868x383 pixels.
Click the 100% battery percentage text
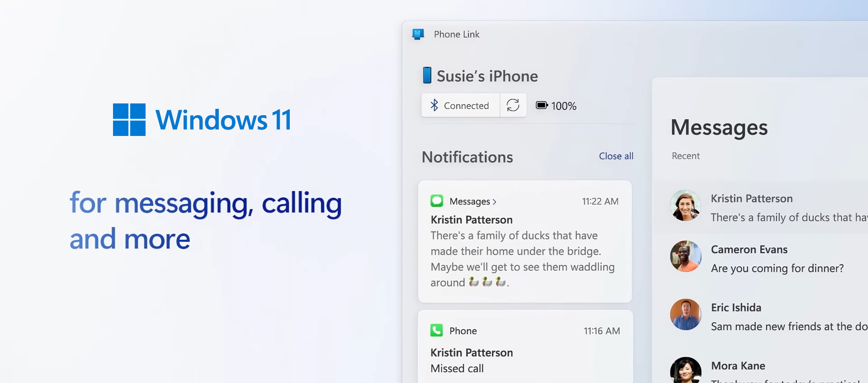pyautogui.click(x=564, y=106)
